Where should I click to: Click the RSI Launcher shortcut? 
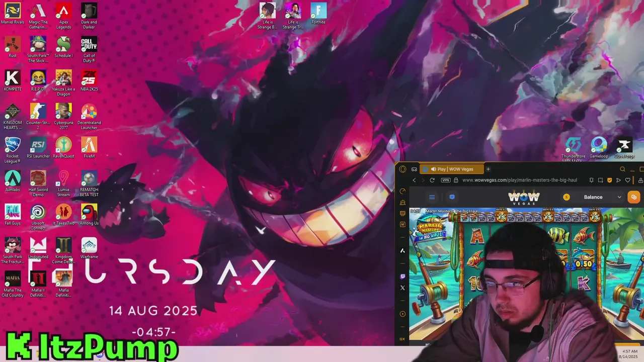point(38,147)
